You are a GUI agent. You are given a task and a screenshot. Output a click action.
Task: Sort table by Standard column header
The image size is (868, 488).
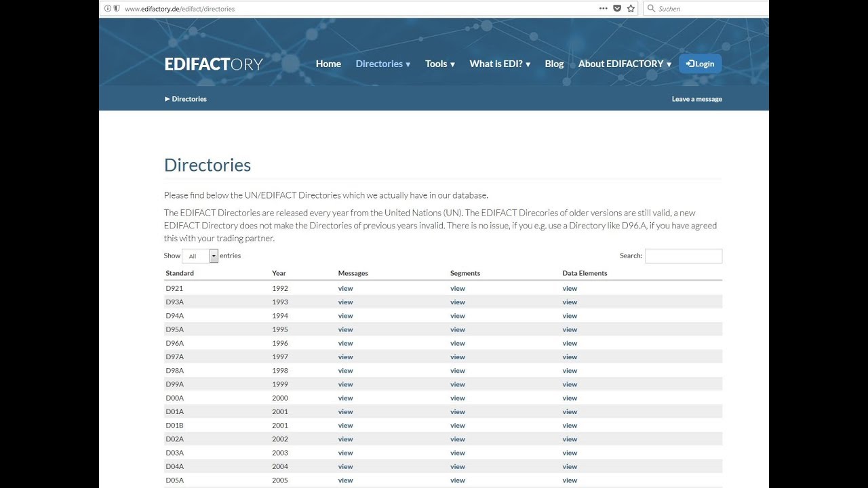(180, 273)
